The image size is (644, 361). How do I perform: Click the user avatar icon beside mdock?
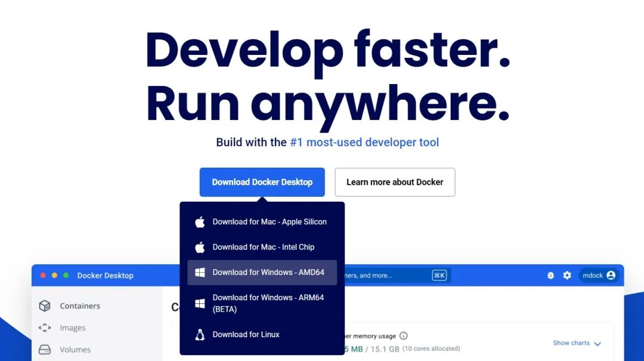(x=611, y=276)
